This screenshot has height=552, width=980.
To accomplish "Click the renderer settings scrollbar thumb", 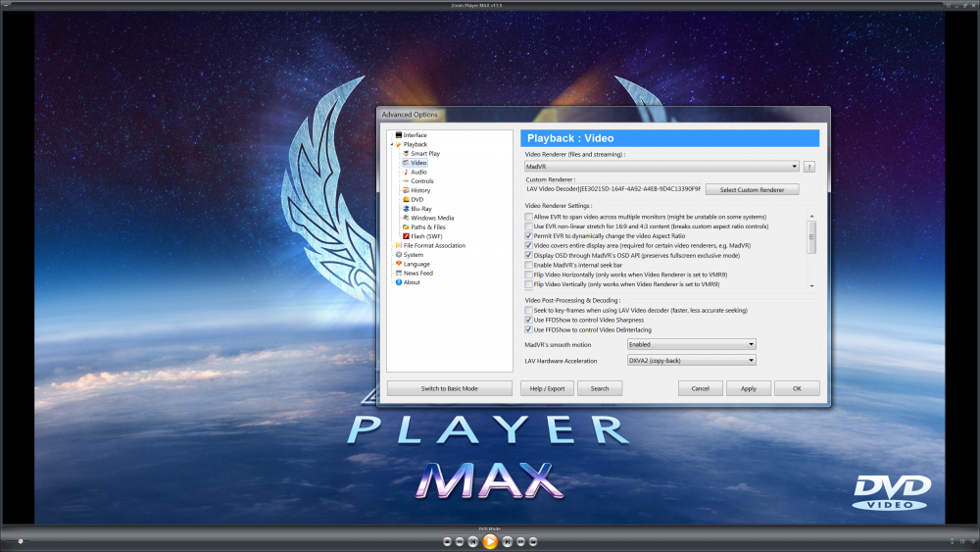I will point(811,237).
